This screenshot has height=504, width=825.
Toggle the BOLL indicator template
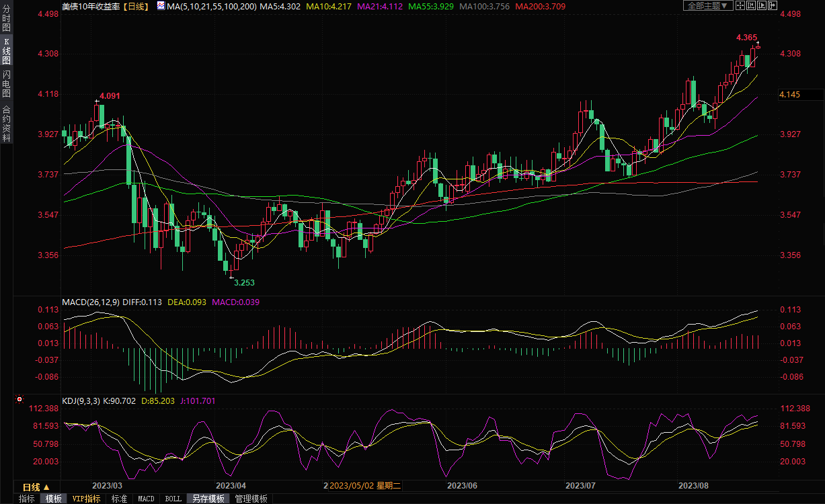coord(173,499)
